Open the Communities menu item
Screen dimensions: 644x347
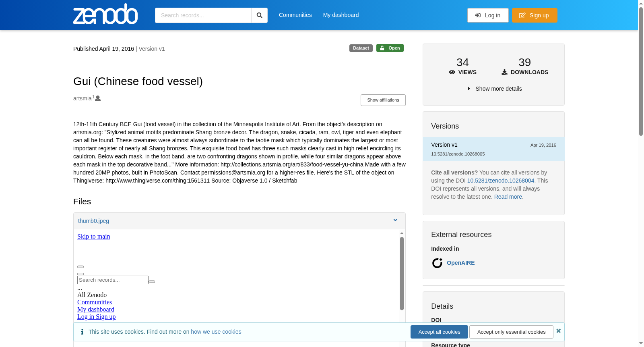tap(295, 15)
